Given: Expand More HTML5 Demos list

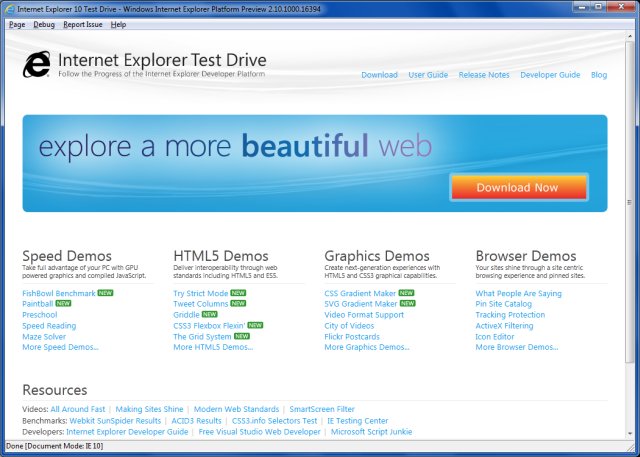Looking at the screenshot, I should coord(212,348).
